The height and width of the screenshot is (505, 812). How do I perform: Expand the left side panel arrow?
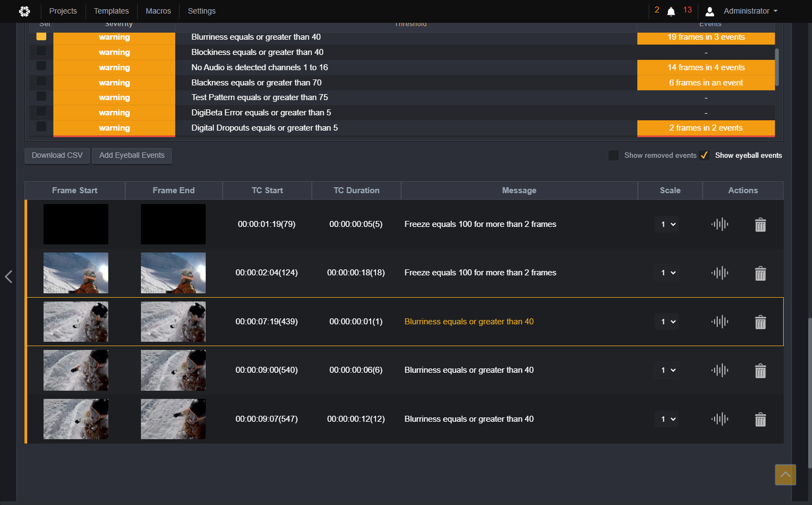coord(8,276)
